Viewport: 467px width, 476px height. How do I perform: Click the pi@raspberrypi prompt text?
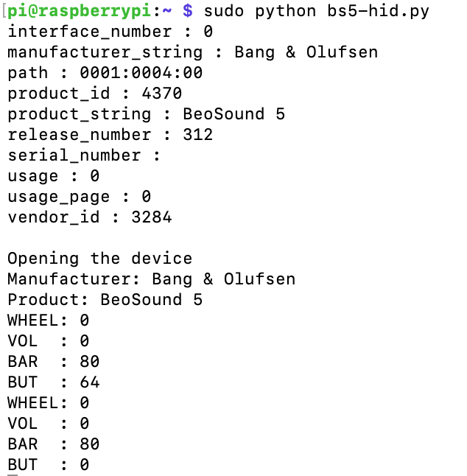pos(84,11)
